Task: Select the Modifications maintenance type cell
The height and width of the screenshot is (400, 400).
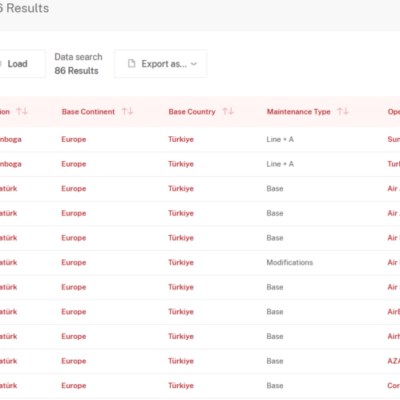Action: pyautogui.click(x=290, y=263)
